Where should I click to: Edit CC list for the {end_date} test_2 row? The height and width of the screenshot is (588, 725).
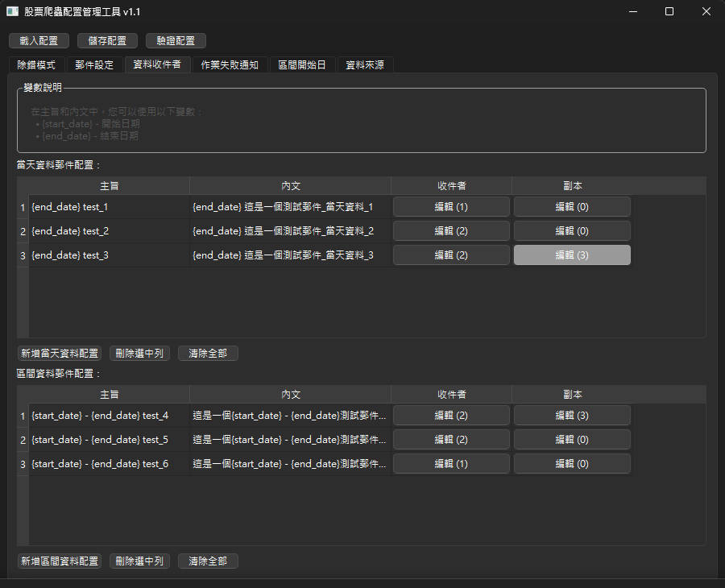point(572,230)
